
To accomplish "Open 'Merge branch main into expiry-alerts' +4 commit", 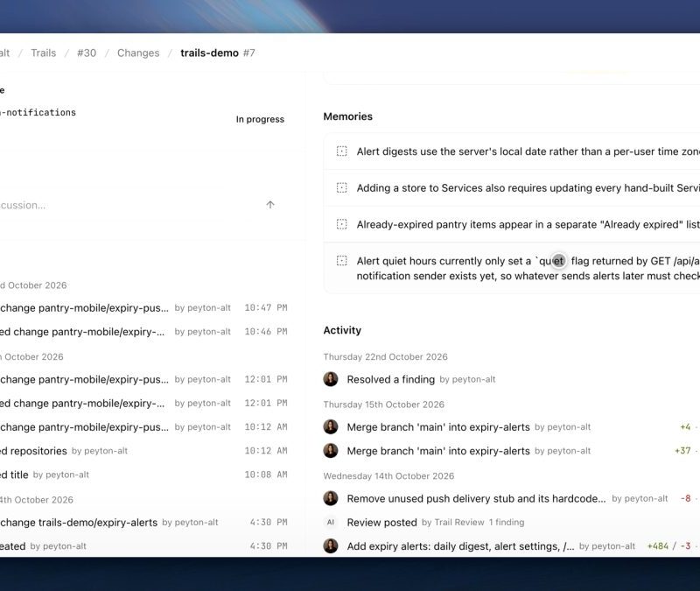I will (x=438, y=427).
